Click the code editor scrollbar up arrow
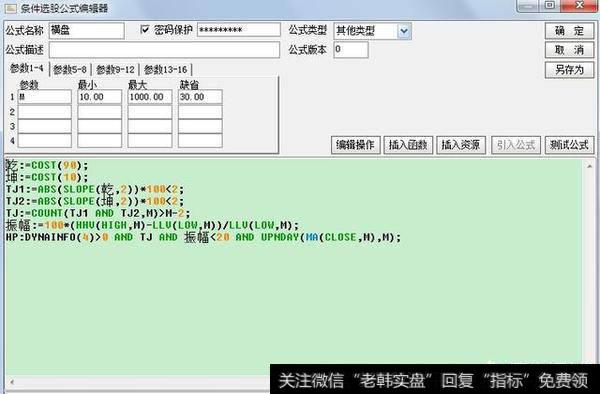 coord(589,166)
